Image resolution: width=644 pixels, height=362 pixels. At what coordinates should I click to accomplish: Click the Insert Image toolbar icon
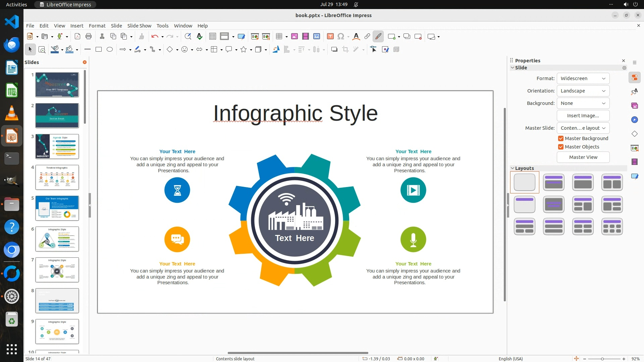click(x=294, y=37)
